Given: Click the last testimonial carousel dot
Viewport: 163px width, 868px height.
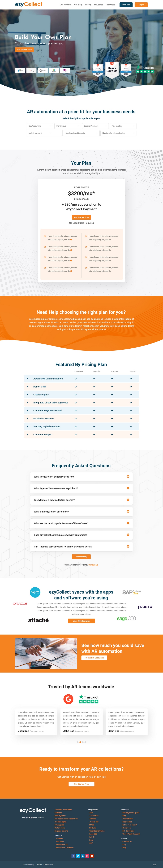Looking at the screenshot, I should pos(85,742).
